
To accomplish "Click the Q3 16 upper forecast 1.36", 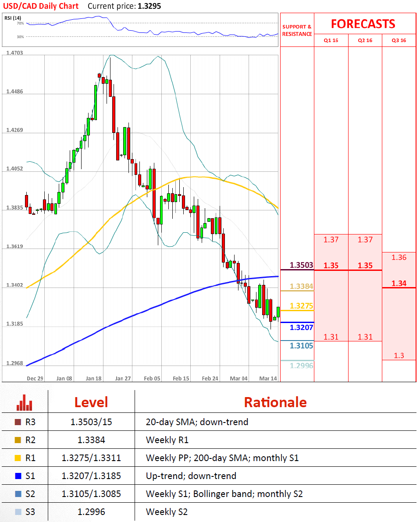I will tap(399, 257).
